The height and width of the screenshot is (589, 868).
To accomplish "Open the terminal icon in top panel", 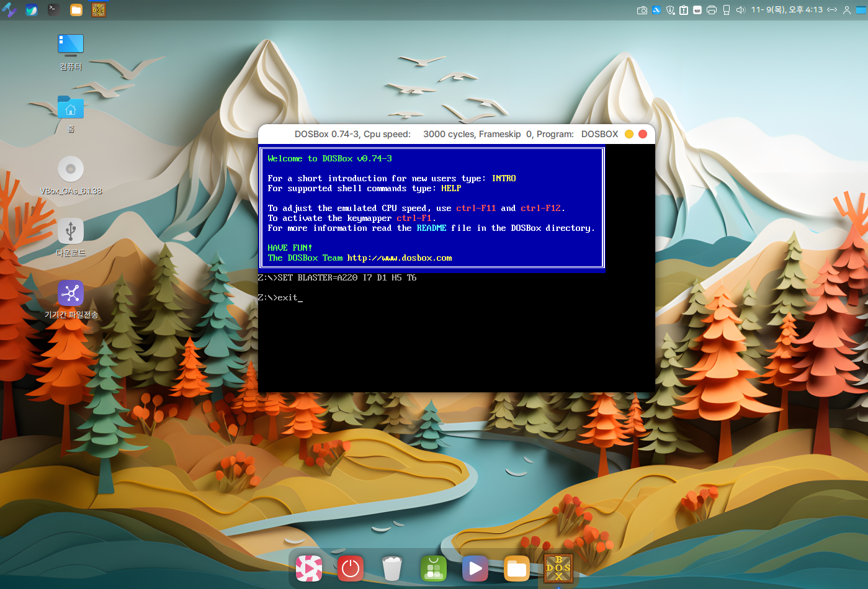I will pyautogui.click(x=54, y=10).
